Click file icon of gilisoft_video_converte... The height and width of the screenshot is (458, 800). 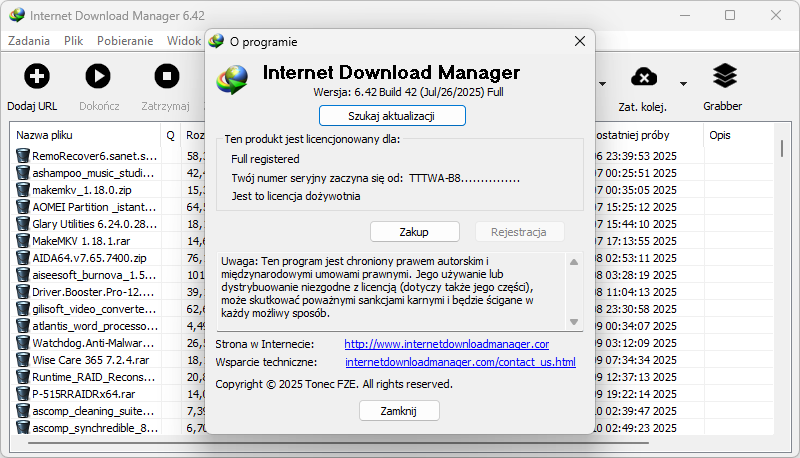[22, 309]
